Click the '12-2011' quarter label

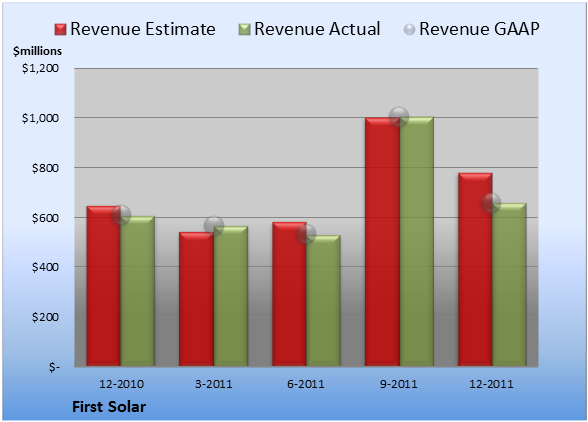[x=491, y=384]
